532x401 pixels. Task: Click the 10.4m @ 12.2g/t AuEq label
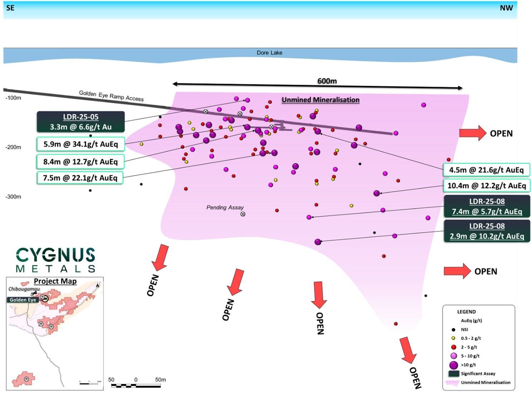coord(487,185)
